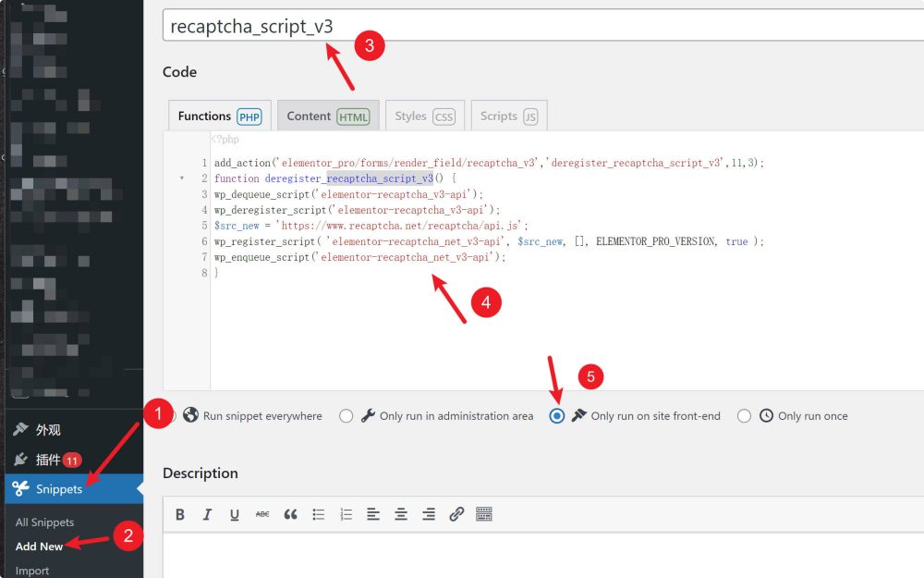Click the JS badge on Scripts tab

[530, 117]
